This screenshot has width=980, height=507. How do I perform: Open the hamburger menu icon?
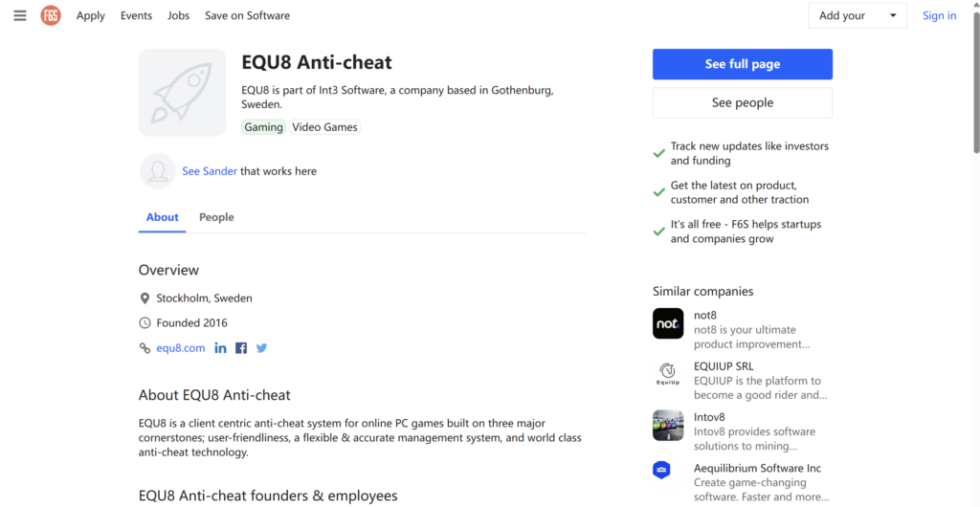tap(20, 15)
